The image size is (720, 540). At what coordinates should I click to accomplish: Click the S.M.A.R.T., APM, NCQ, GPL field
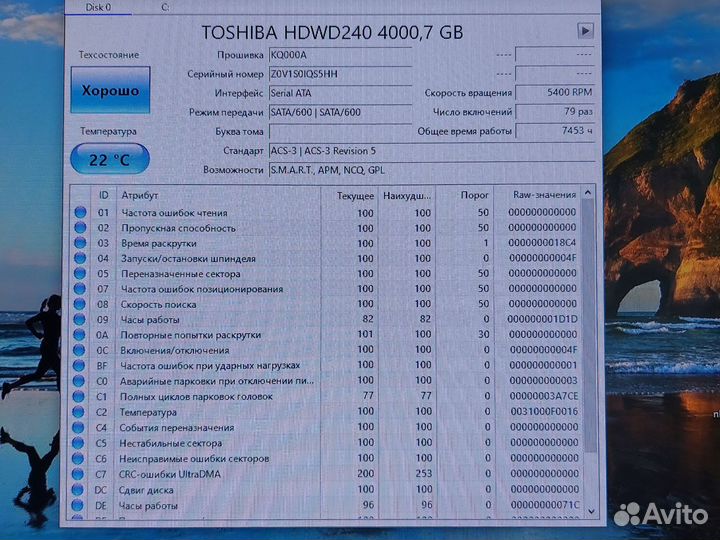point(432,170)
